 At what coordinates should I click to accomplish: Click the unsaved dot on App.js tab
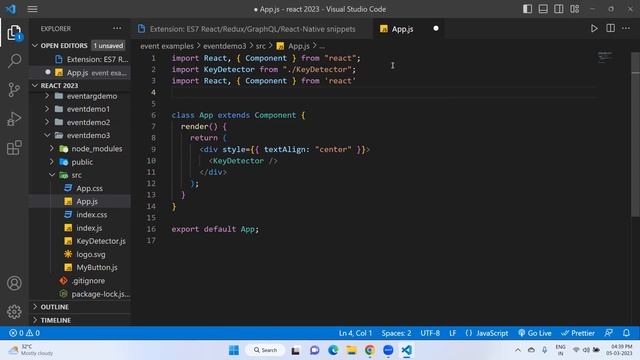click(436, 29)
